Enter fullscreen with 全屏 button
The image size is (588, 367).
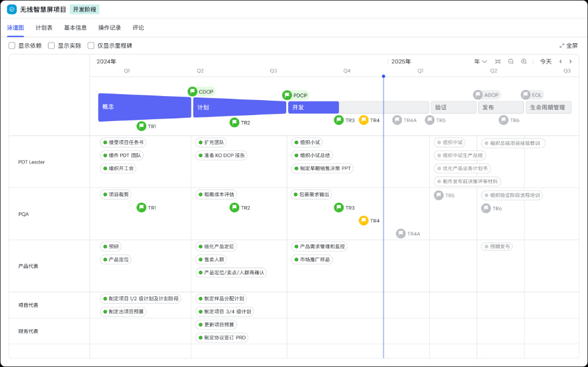click(x=568, y=46)
